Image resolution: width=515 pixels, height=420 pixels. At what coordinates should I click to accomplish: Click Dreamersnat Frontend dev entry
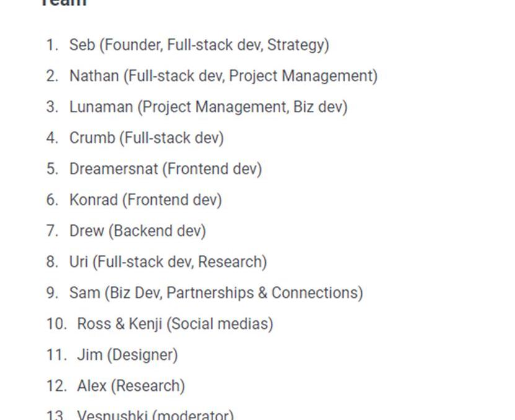pos(165,169)
